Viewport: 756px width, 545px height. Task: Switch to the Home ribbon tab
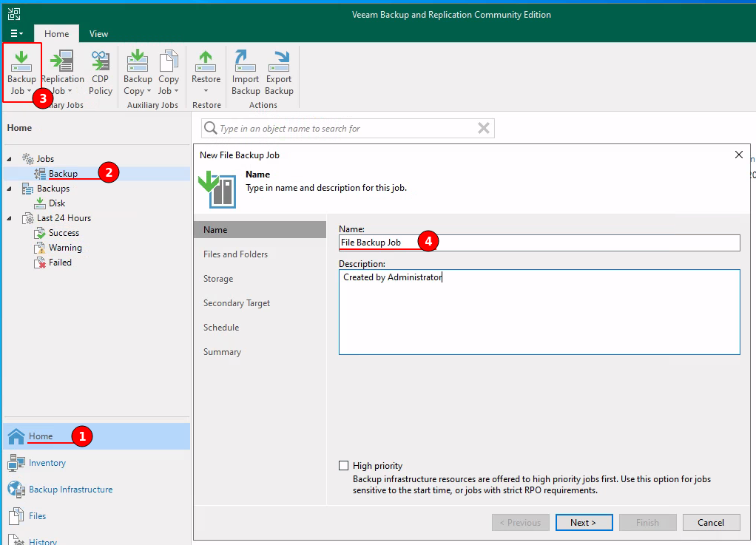[x=56, y=34]
